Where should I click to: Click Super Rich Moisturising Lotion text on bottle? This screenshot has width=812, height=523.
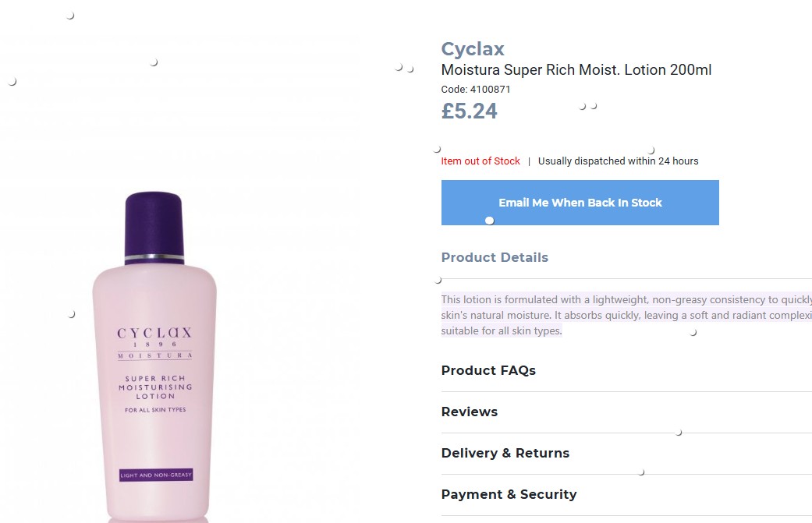155,387
